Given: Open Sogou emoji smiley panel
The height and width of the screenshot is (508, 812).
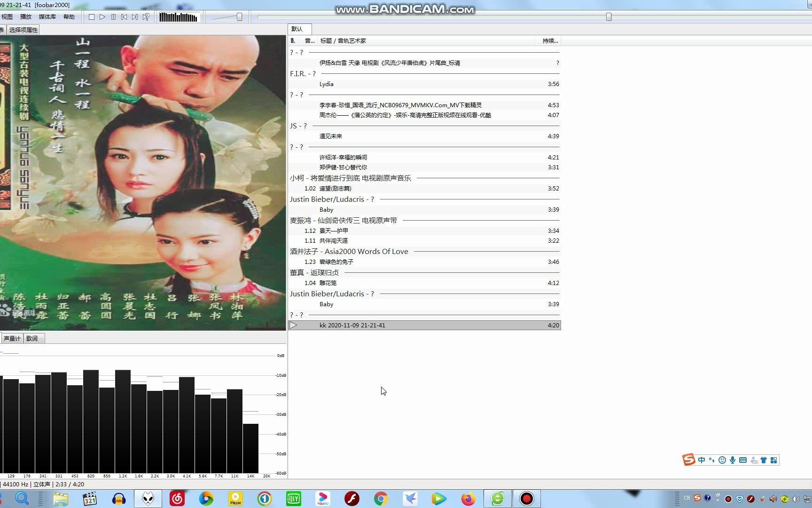Looking at the screenshot, I should click(x=722, y=460).
